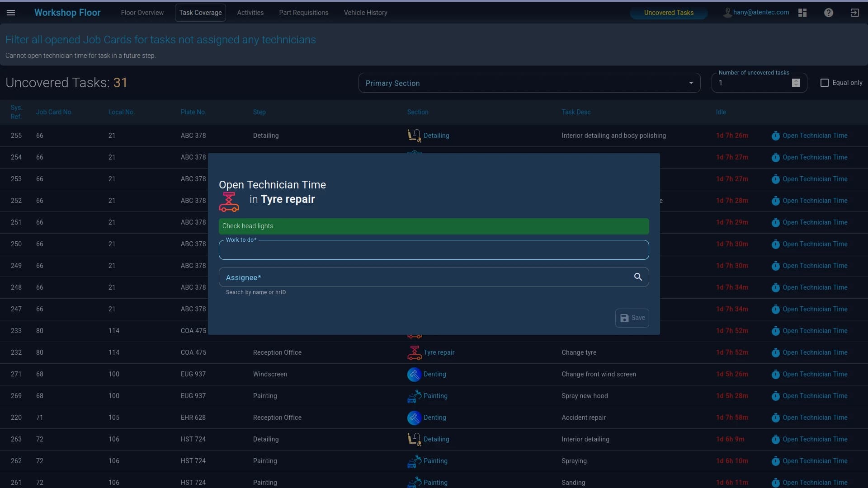Click idle time 1d 6h 9m
The image size is (868, 488).
[x=730, y=439]
